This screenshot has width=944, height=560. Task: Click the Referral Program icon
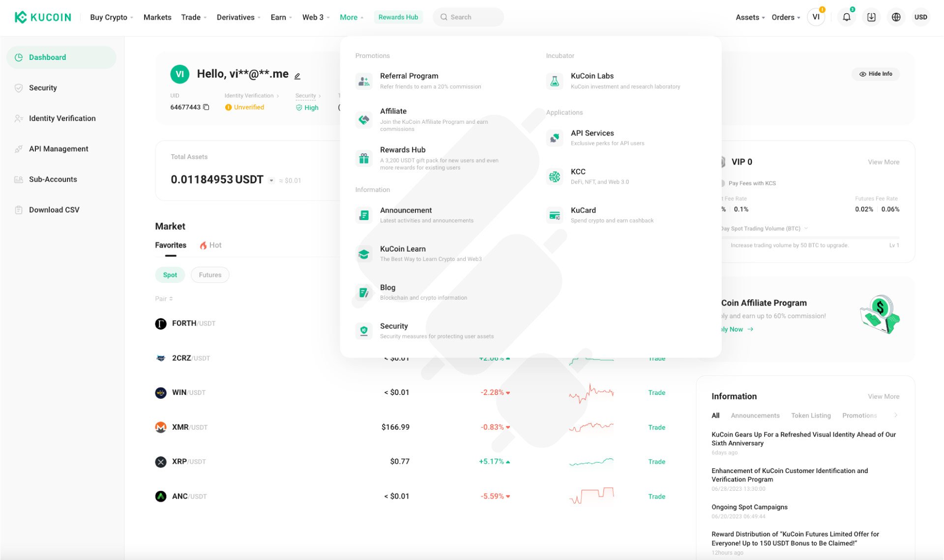pos(364,80)
